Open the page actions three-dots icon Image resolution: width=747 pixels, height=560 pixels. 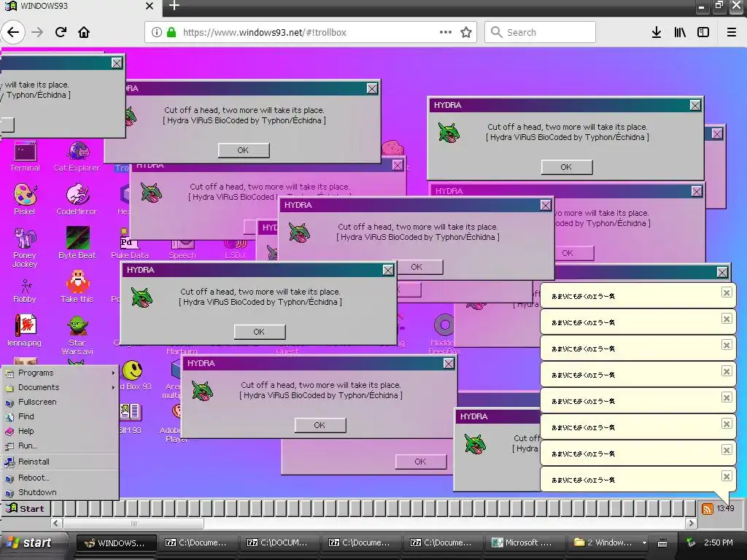coord(446,32)
